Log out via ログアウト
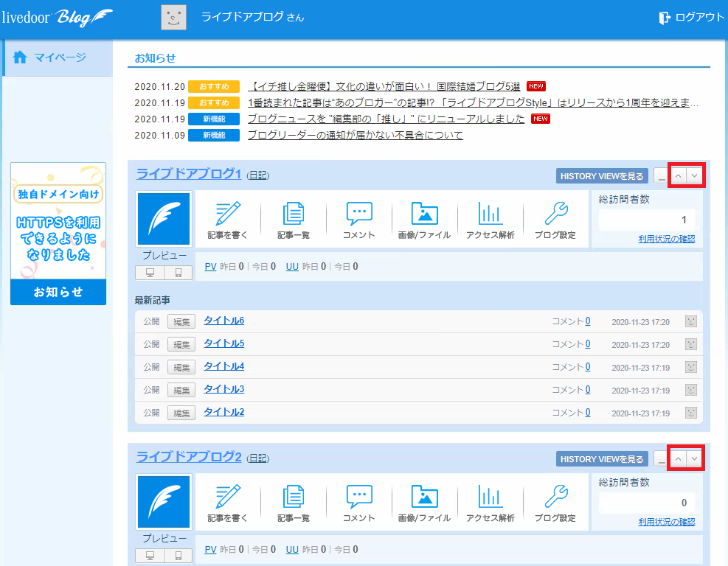 (x=691, y=18)
